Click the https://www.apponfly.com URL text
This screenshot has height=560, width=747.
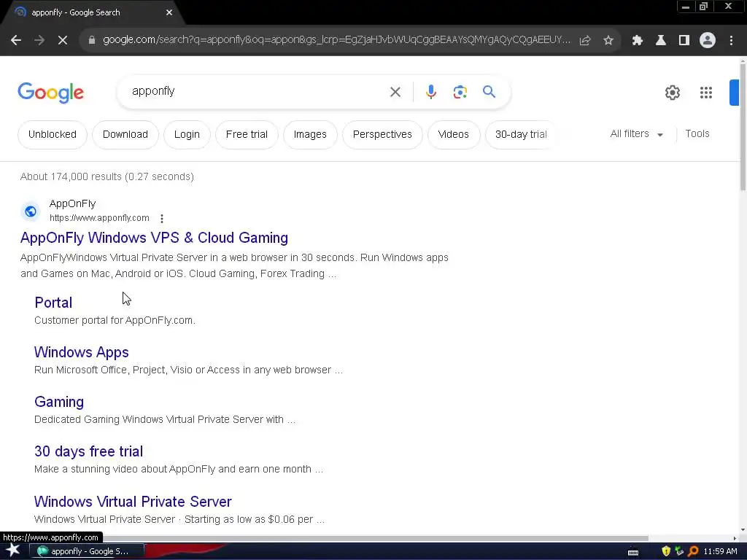[99, 218]
